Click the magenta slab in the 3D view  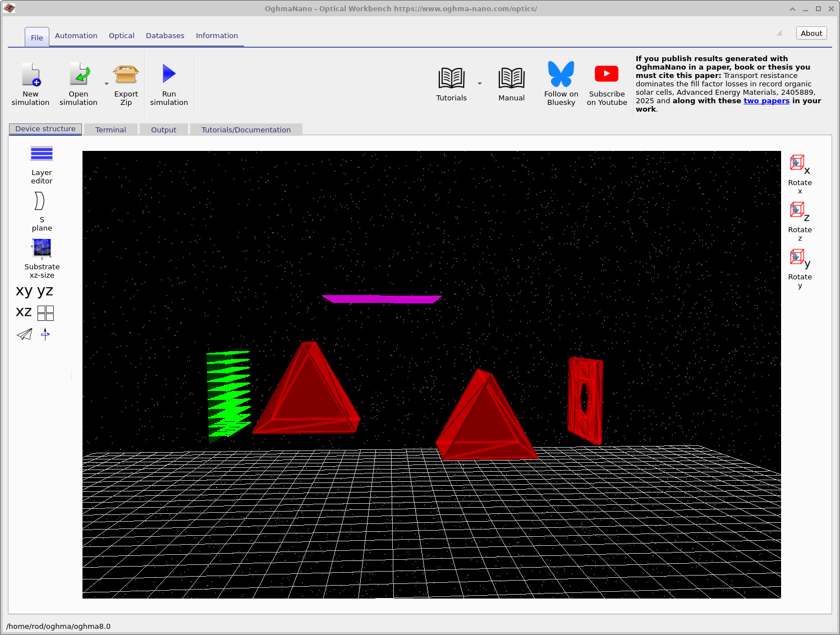click(x=382, y=298)
